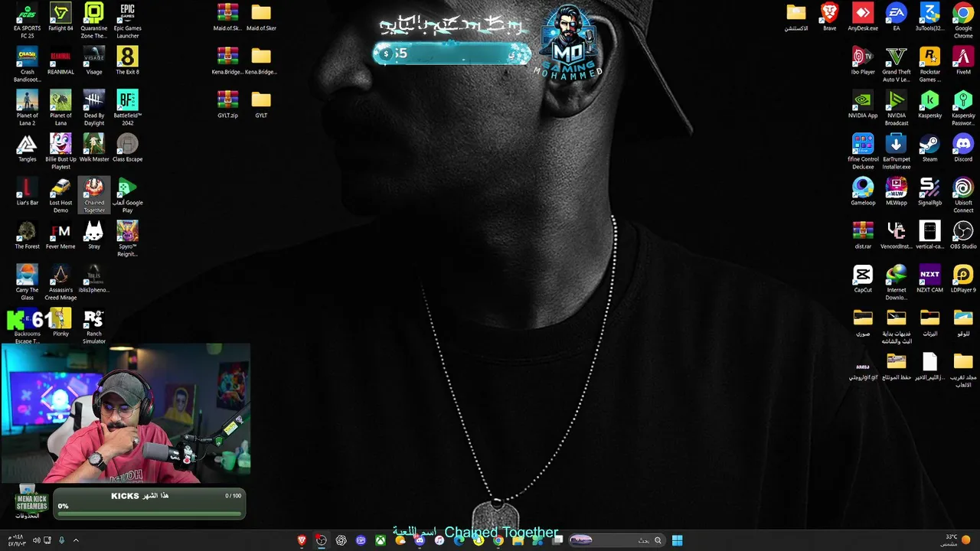Image resolution: width=980 pixels, height=551 pixels.
Task: Select the fifine Control Deck.exe icon
Action: [863, 152]
